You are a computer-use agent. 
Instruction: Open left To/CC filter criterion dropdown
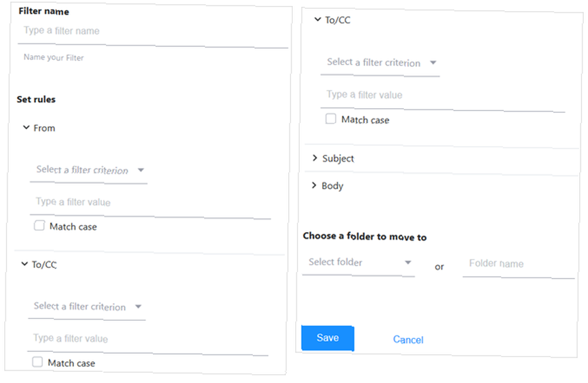pyautogui.click(x=86, y=307)
